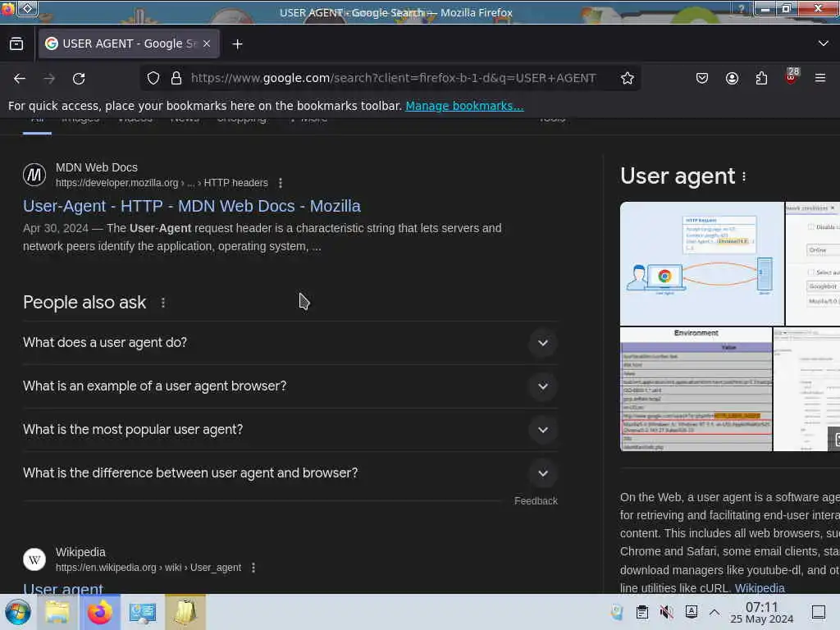Switch to Firefox in the taskbar

pos(100,612)
